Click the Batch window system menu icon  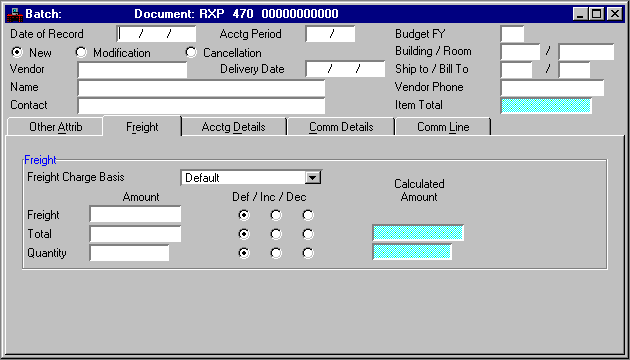(14, 14)
